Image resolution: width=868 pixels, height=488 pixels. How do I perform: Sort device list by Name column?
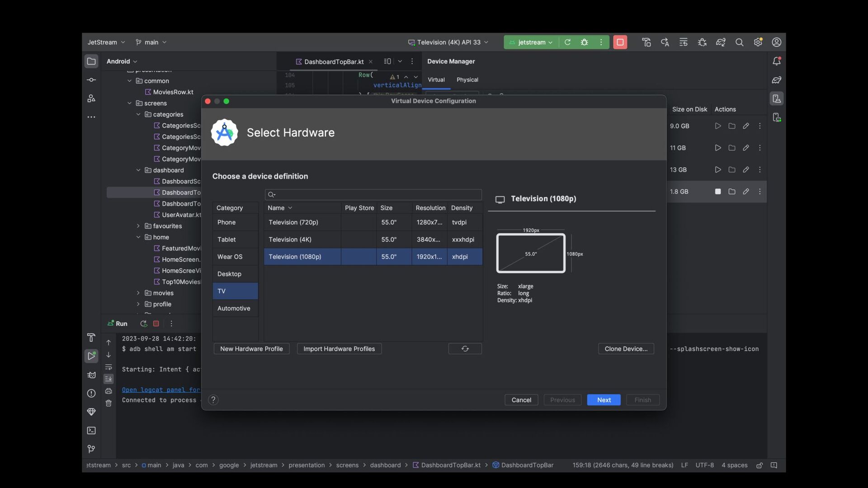click(x=302, y=208)
